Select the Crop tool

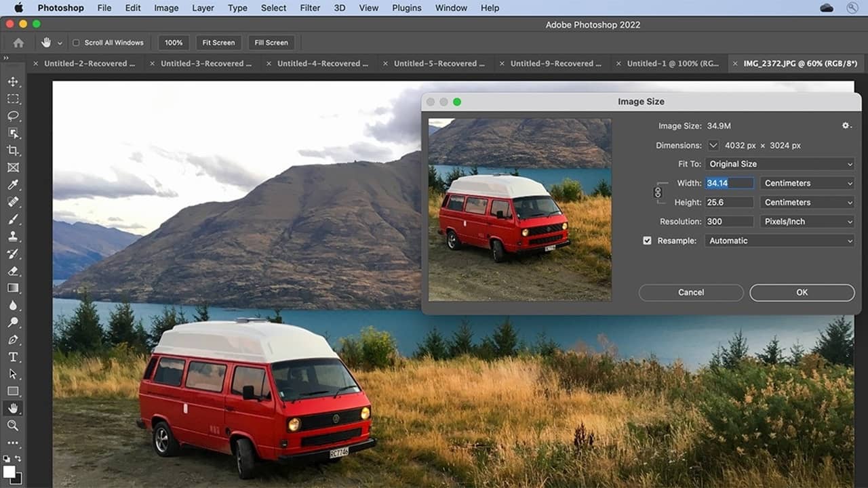point(13,150)
